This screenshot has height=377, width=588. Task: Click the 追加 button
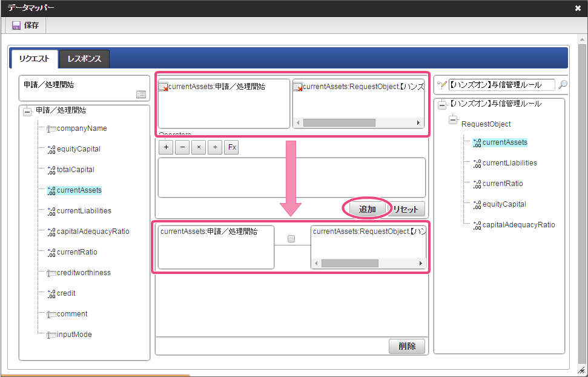(367, 209)
